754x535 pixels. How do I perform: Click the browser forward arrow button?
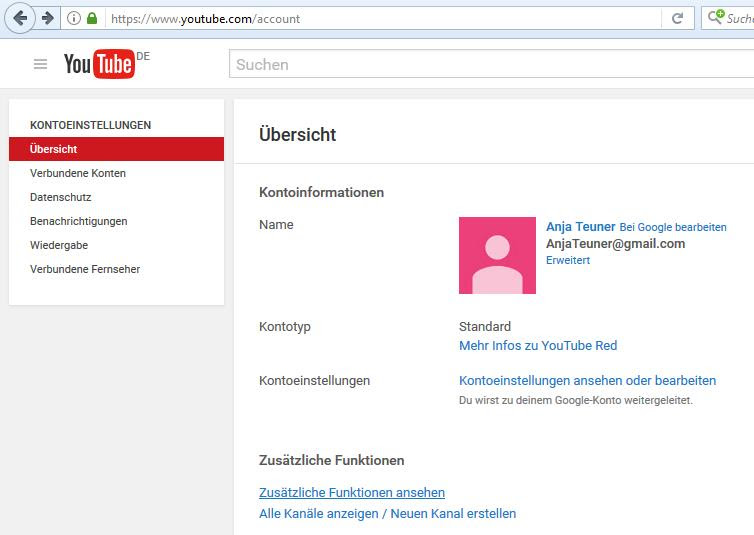point(48,18)
